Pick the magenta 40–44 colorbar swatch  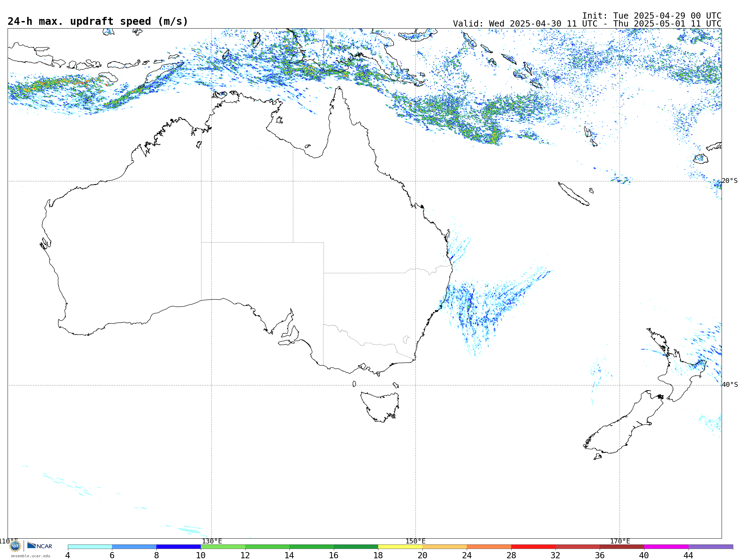666,547
